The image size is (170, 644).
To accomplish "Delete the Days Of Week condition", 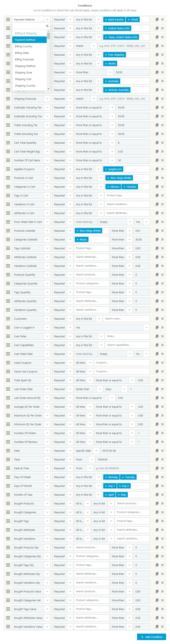I will 162,477.
